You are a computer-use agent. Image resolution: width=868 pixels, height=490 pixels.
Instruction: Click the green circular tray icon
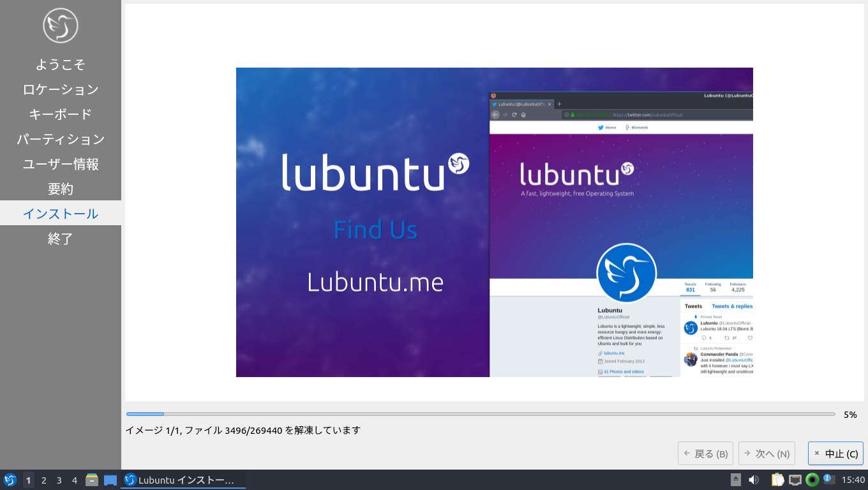(812, 480)
